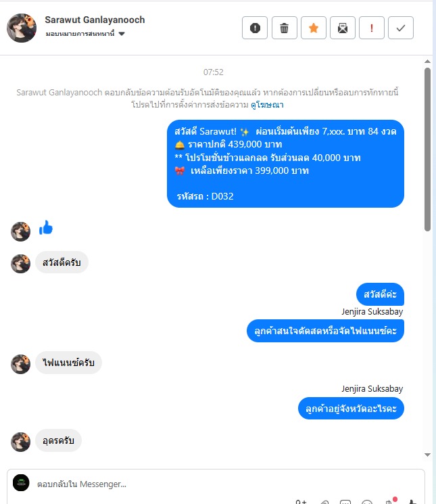Mark conversation done with checkmark button
436x504 pixels.
(x=401, y=28)
